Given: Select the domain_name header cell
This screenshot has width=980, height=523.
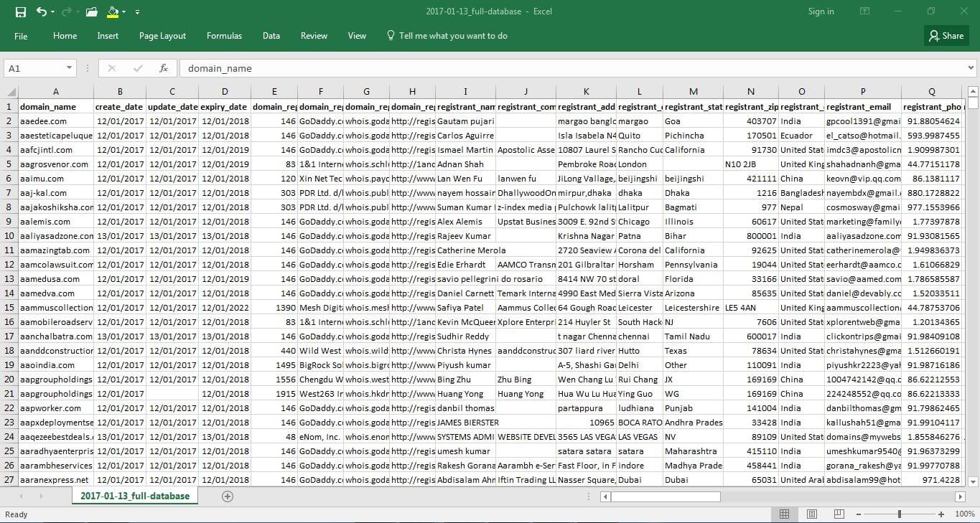Looking at the screenshot, I should tap(56, 107).
